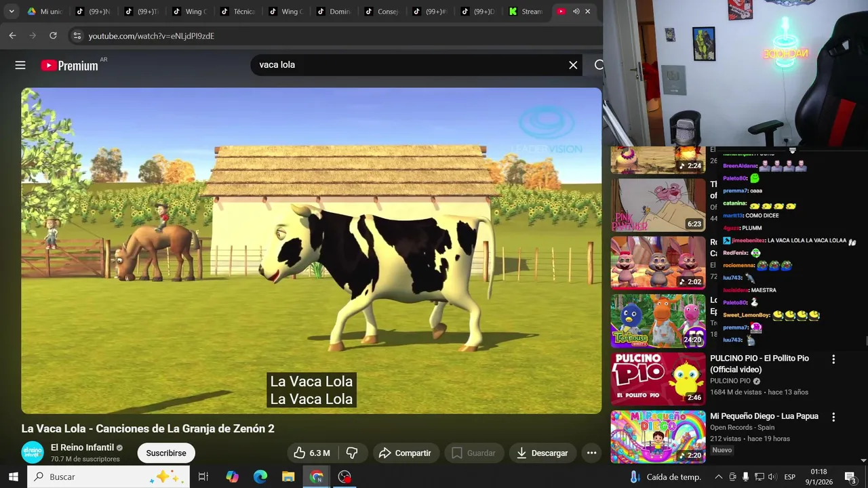Open clock and calendar 01:18
Viewport: 868px width, 488px height.
click(818, 477)
